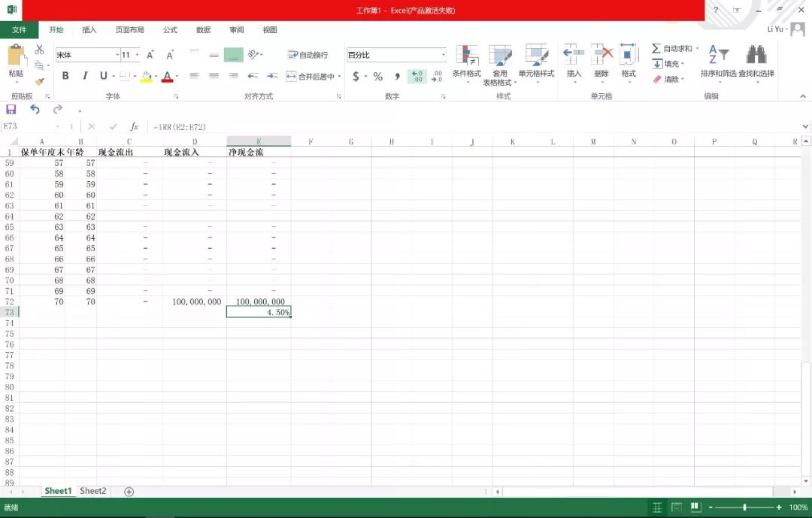812x518 pixels.
Task: Toggle Underline formatting
Action: coord(104,76)
